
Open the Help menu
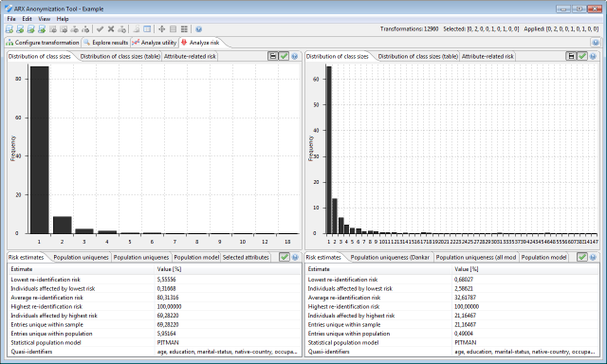pyautogui.click(x=63, y=19)
